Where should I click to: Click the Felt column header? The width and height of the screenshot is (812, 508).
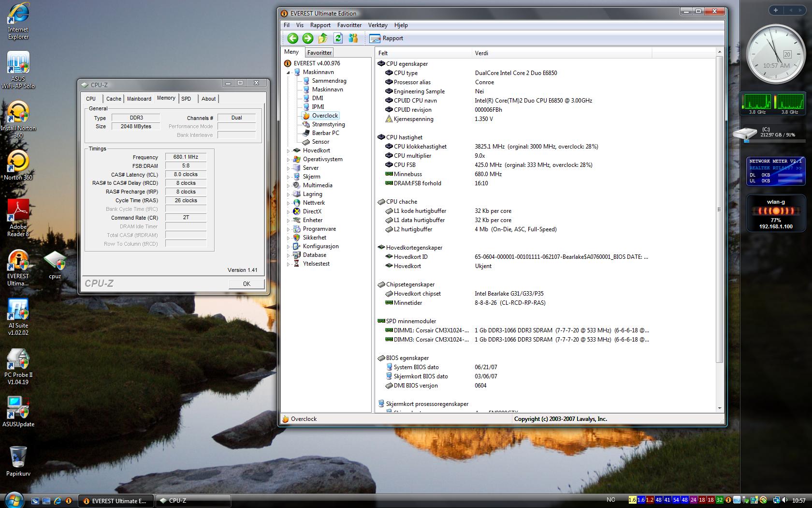coord(423,53)
